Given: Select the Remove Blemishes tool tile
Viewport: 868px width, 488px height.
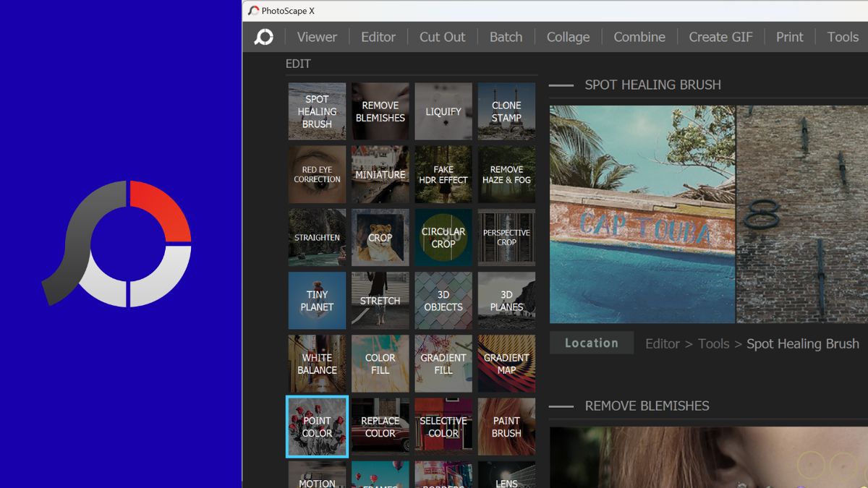Looking at the screenshot, I should pos(380,111).
